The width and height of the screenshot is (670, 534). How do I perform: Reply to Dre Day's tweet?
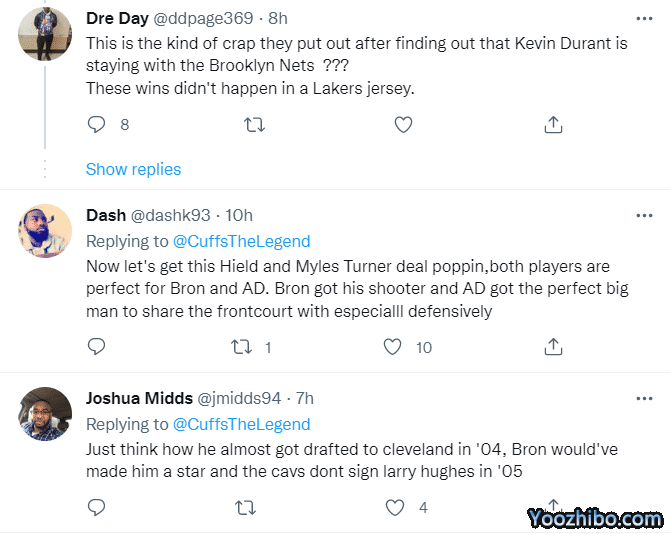pyautogui.click(x=97, y=125)
